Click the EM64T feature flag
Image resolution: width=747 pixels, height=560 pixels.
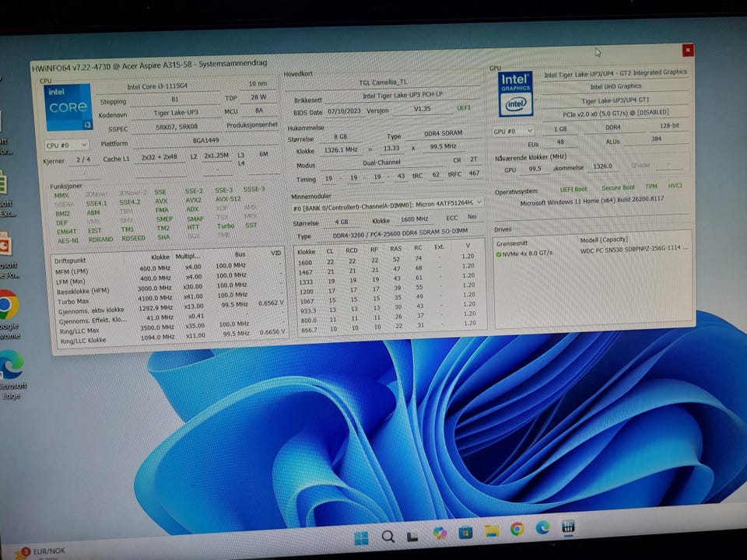pos(67,232)
